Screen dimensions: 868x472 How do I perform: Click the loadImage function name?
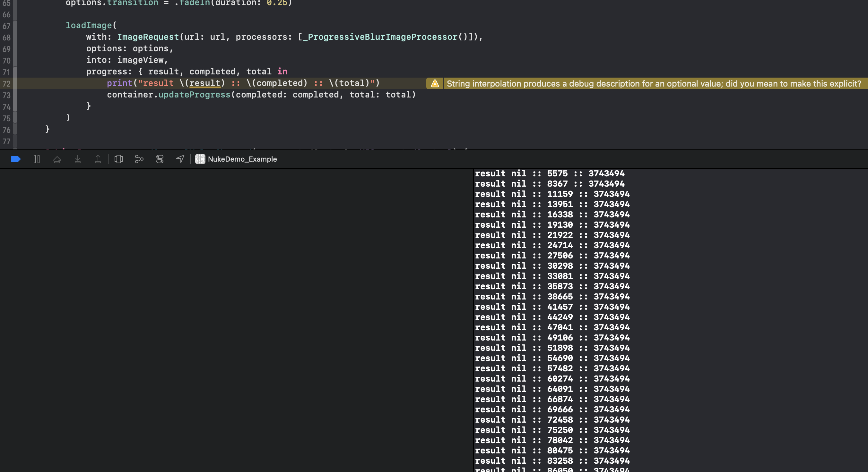point(89,25)
